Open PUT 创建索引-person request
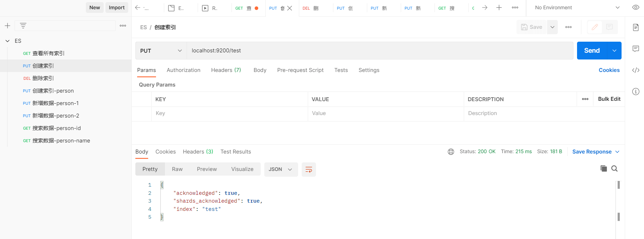The height and width of the screenshot is (239, 644). point(66,91)
